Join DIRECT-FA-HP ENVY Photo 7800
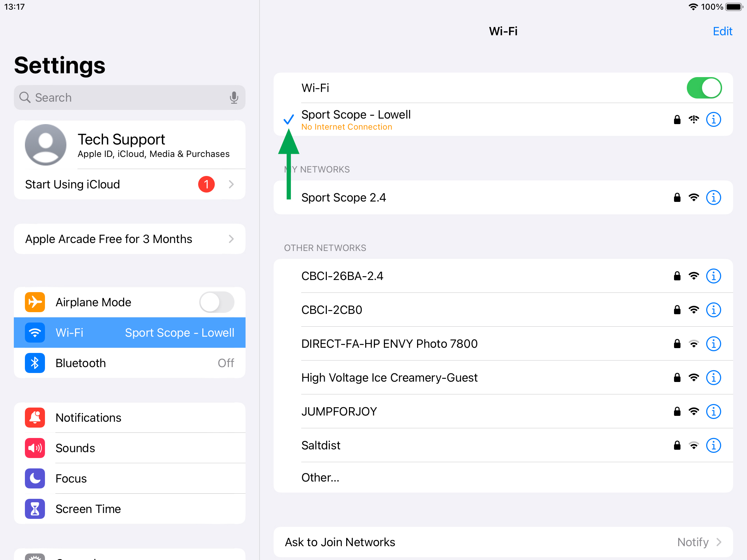The height and width of the screenshot is (560, 747). (x=503, y=344)
